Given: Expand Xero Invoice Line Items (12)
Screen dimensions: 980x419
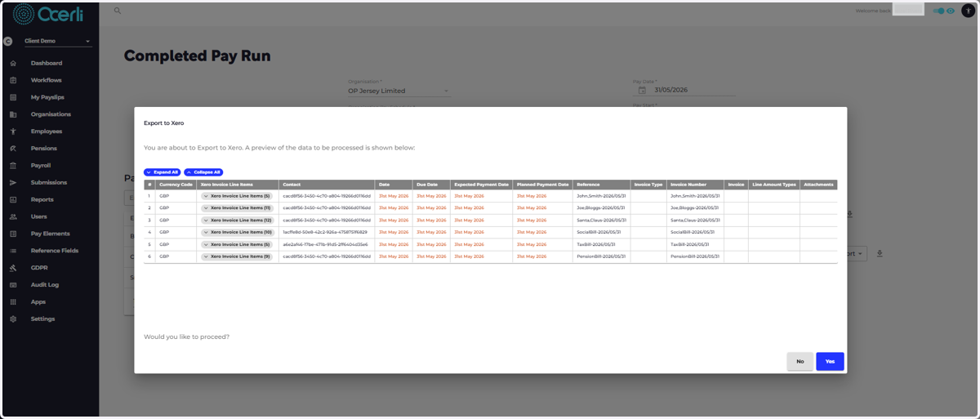Looking at the screenshot, I should tap(237, 220).
